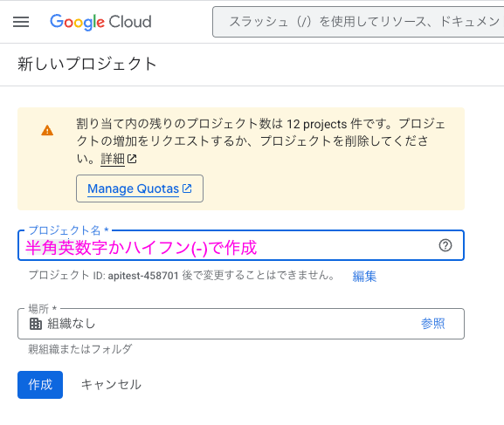The width and height of the screenshot is (504, 425).
Task: Click the blue 作成 create button
Action: (x=40, y=385)
